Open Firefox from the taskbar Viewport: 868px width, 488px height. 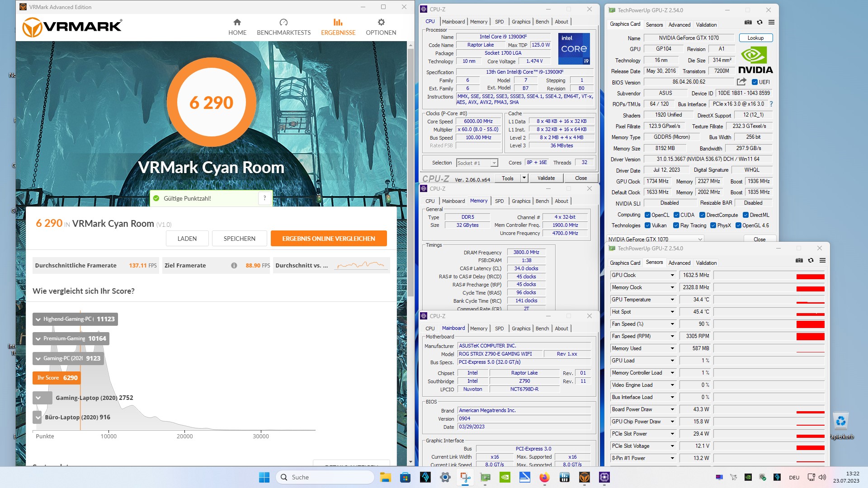pyautogui.click(x=544, y=477)
